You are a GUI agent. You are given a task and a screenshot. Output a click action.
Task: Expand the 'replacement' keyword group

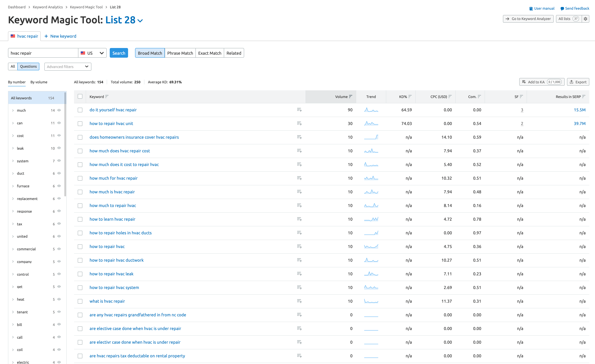coord(13,199)
